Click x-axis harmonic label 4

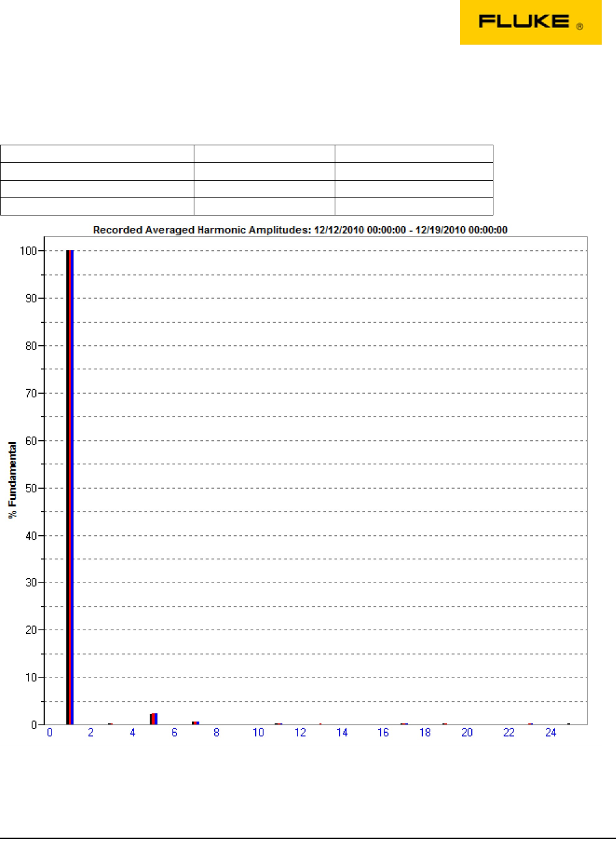click(132, 733)
